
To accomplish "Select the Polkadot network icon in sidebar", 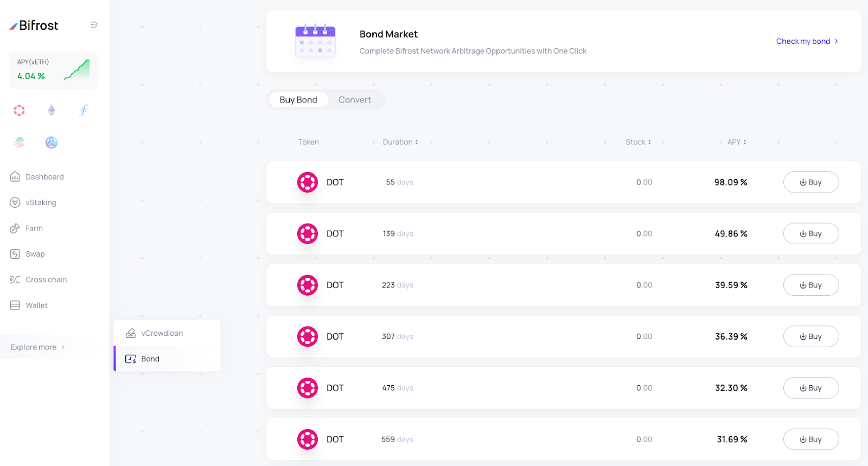I will (20, 111).
